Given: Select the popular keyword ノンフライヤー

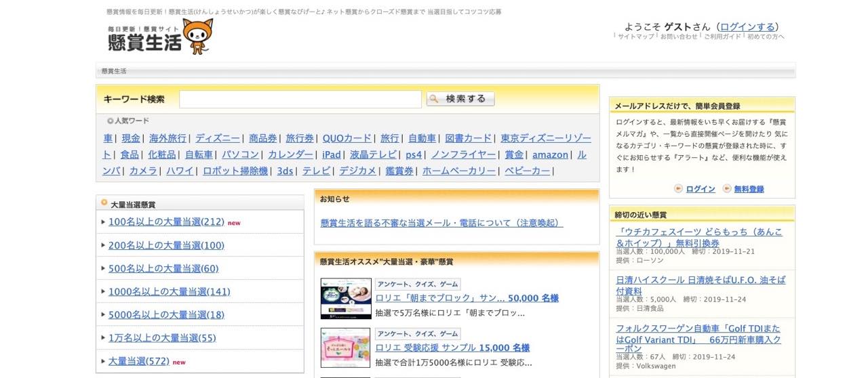Looking at the screenshot, I should (463, 154).
